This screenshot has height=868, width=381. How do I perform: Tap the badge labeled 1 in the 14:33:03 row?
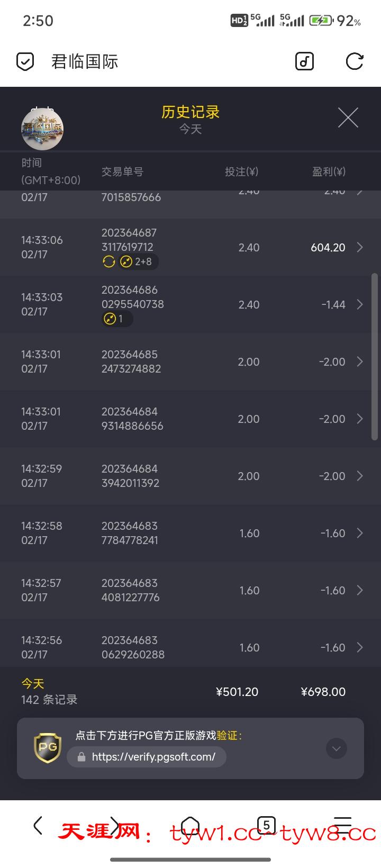116,319
